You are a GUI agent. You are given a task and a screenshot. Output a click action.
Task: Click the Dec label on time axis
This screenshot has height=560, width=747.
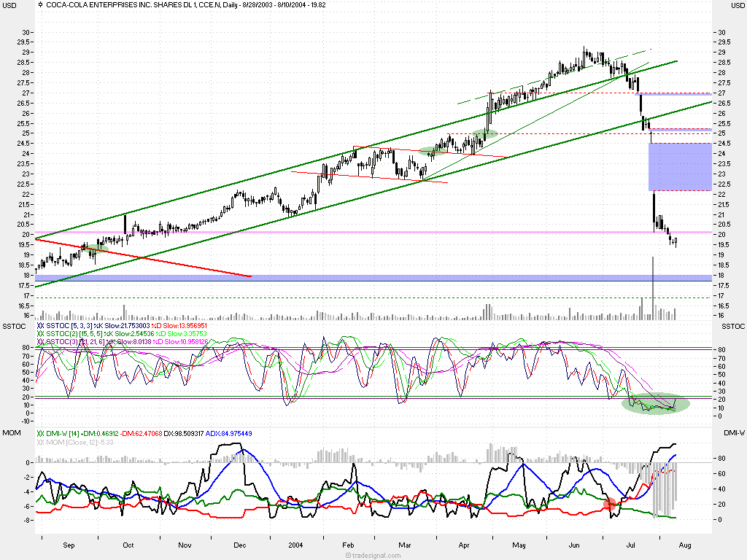(239, 545)
